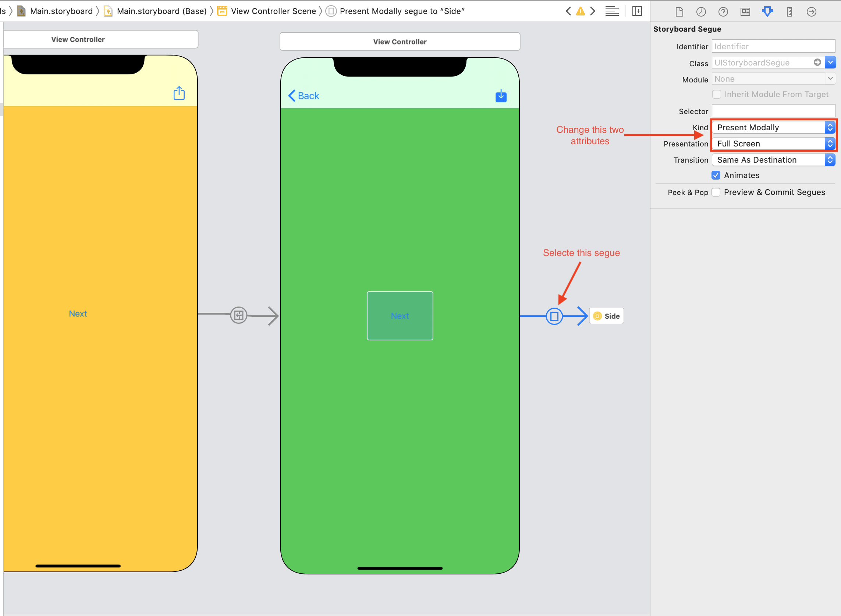Toggle the Peek & Pop checkbox

[717, 192]
